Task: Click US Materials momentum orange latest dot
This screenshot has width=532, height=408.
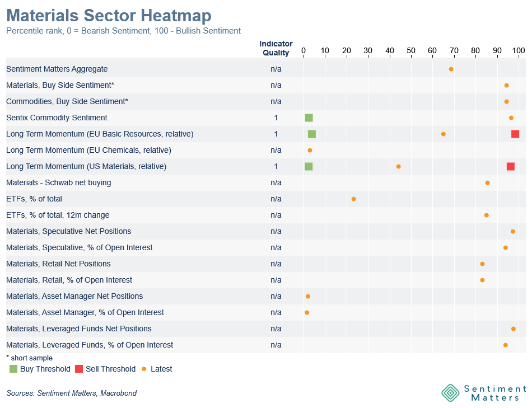Action: 398,166
